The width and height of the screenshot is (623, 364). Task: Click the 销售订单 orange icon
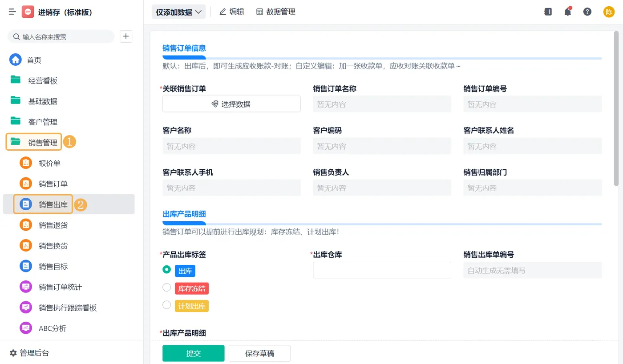point(26,184)
